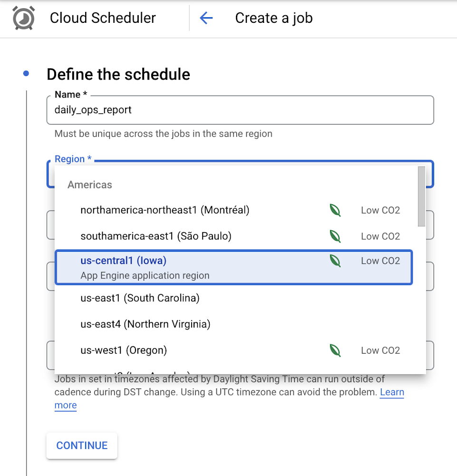Screen dimensions: 457x476
Task: Click the region list scrollbar thumb
Action: (421, 196)
